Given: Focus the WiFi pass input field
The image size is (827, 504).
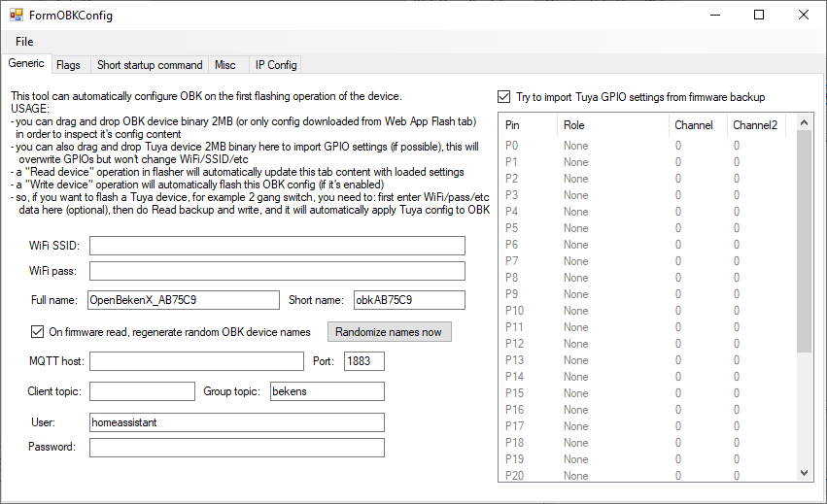Looking at the screenshot, I should (277, 271).
